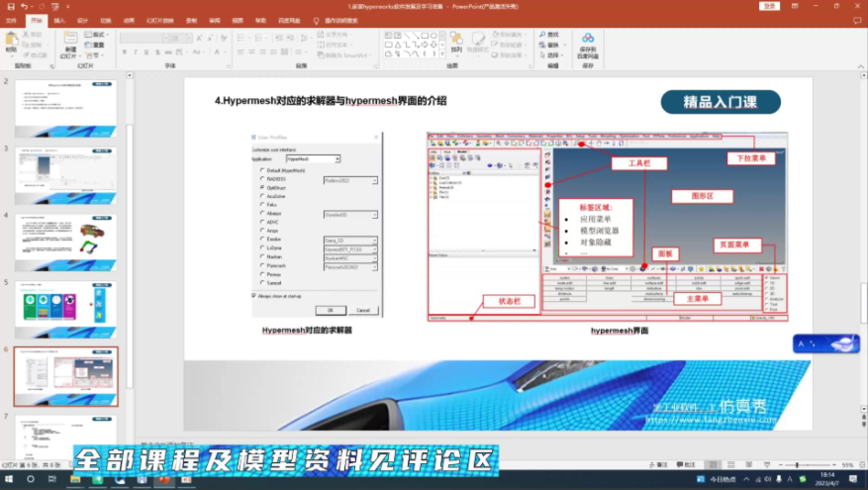Switch to the 插入 insert tab
Screen dimensions: 868x490
pyautogui.click(x=59, y=21)
